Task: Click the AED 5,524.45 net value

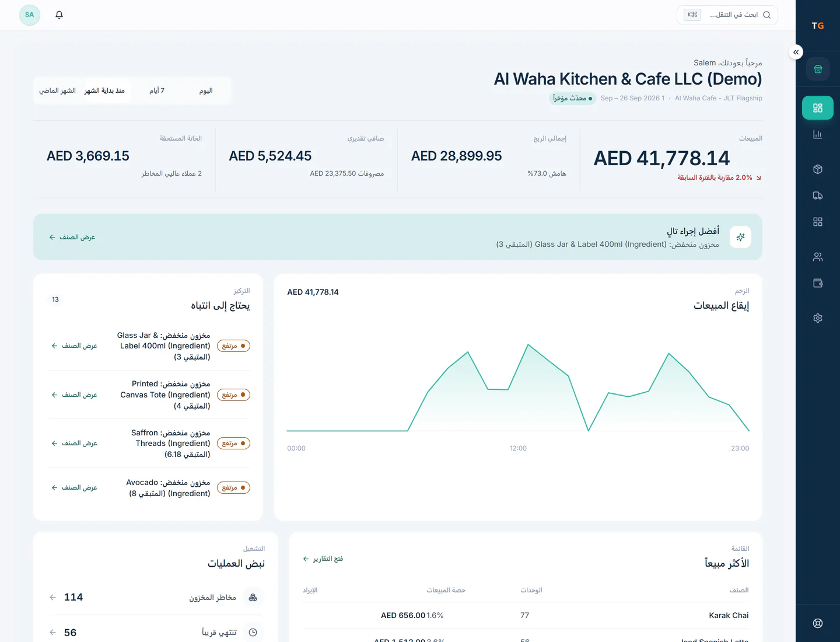Action: pos(270,156)
